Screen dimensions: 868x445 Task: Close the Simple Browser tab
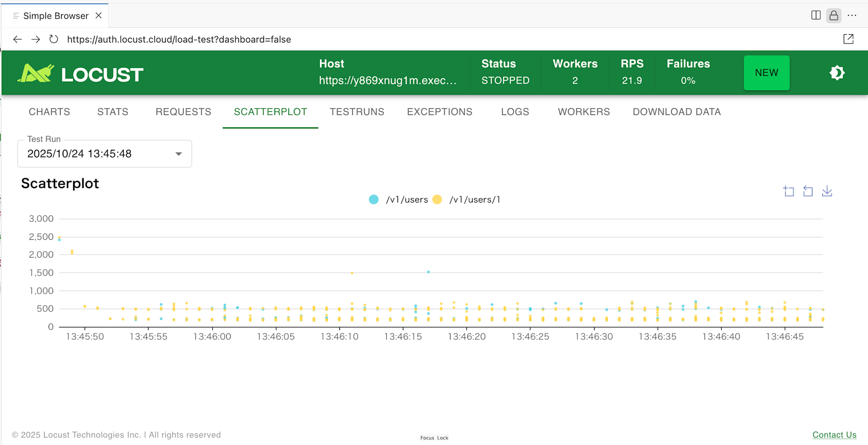coord(99,16)
